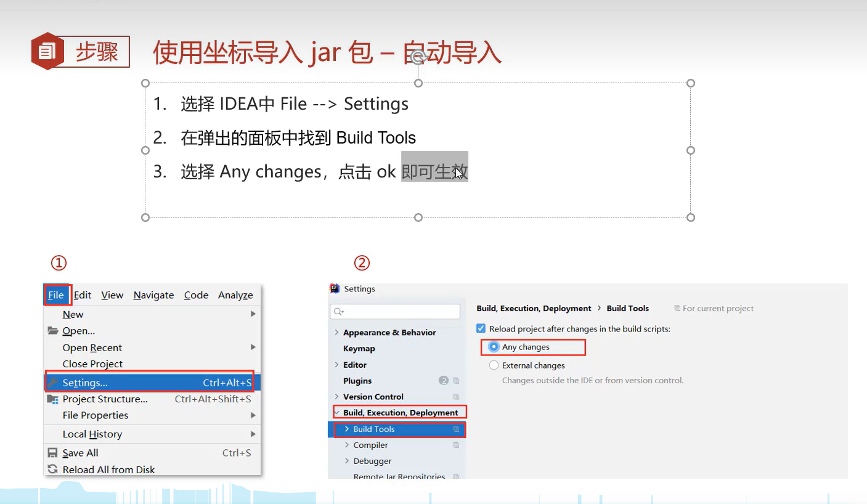867x504 pixels.
Task: Click the highlighted text 即可生效
Action: [434, 171]
